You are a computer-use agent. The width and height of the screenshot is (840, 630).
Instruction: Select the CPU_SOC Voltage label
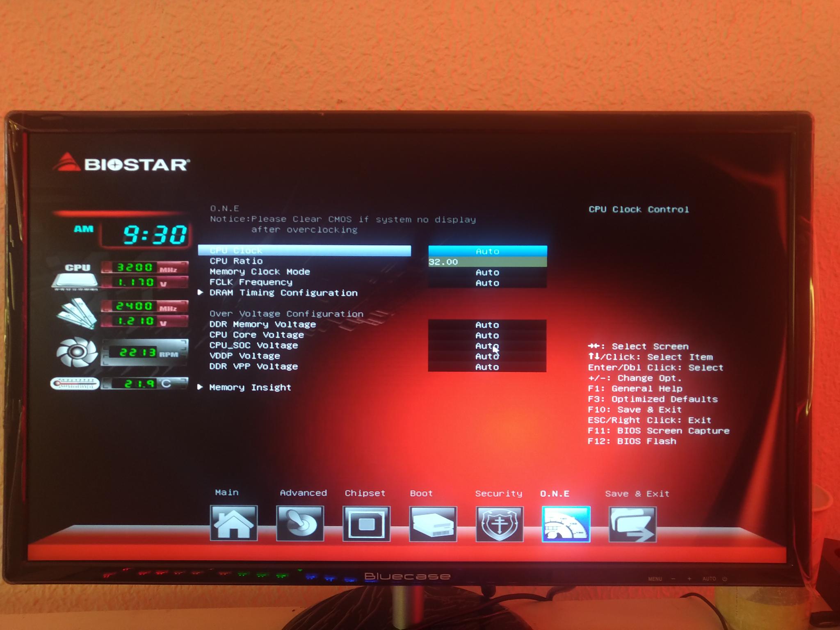[x=253, y=346]
